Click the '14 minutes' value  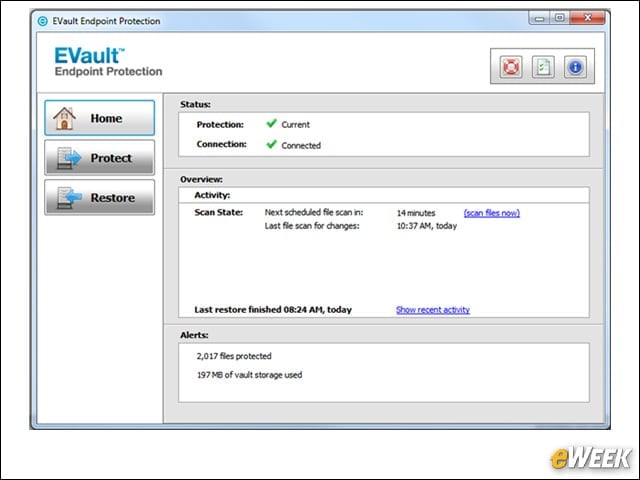pyautogui.click(x=416, y=213)
